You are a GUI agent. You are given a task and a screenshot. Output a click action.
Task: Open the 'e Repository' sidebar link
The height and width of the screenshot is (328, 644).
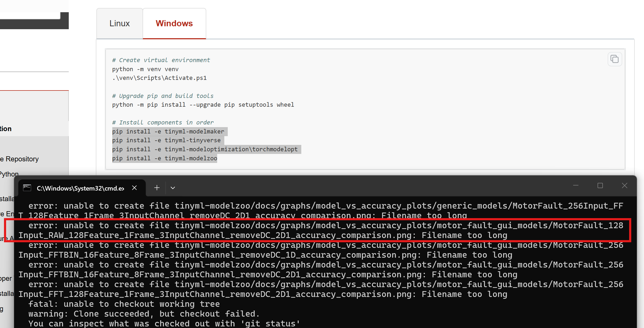19,159
